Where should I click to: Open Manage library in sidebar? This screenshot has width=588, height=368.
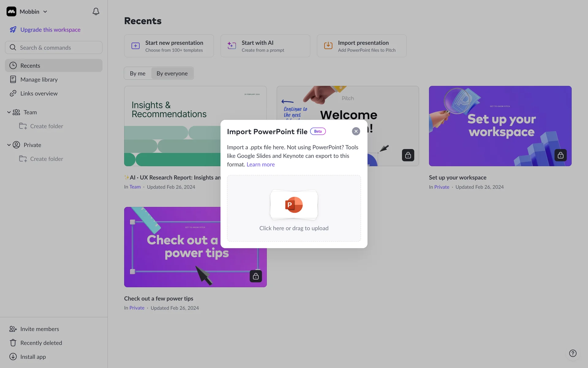pyautogui.click(x=39, y=79)
